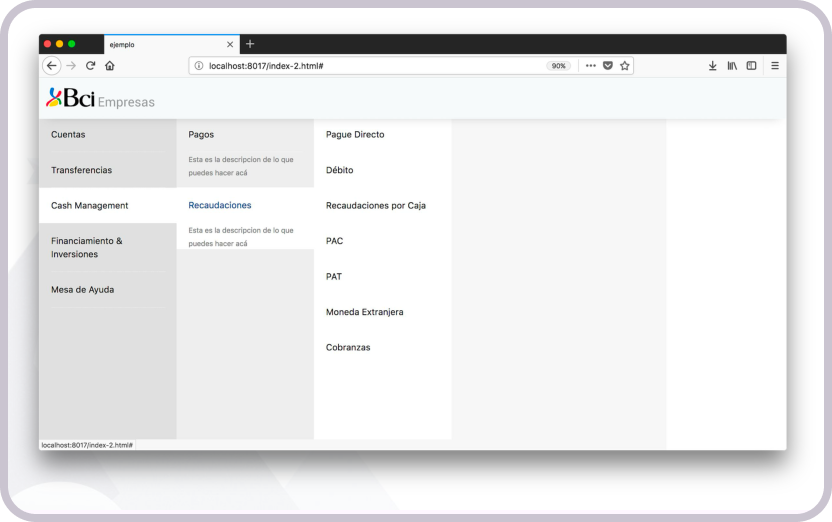Select Cuentas in the left menu
Viewport: 832px width, 522px height.
tap(68, 135)
